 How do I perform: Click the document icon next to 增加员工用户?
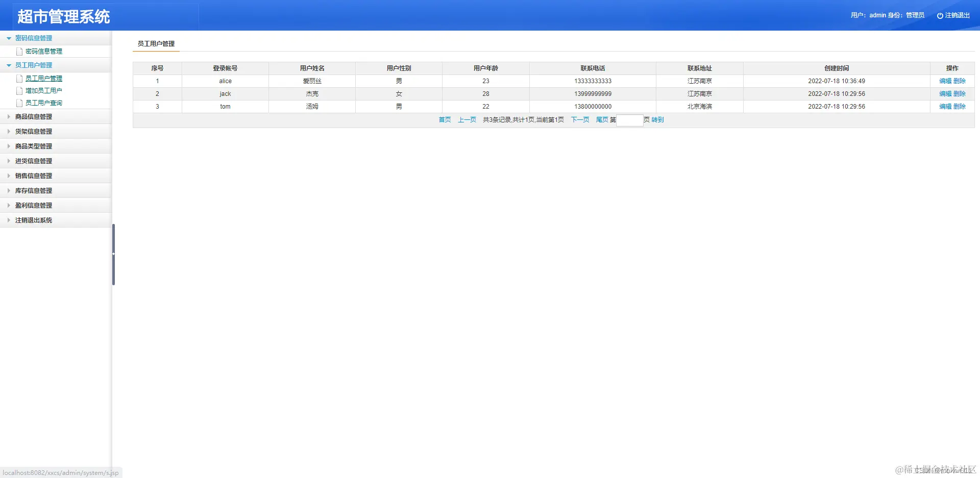19,91
